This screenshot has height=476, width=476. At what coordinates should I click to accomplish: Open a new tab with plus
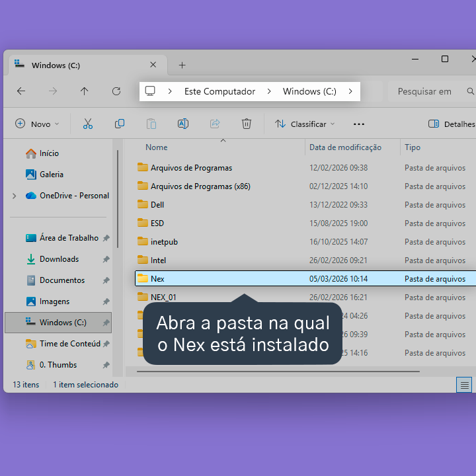coord(182,65)
